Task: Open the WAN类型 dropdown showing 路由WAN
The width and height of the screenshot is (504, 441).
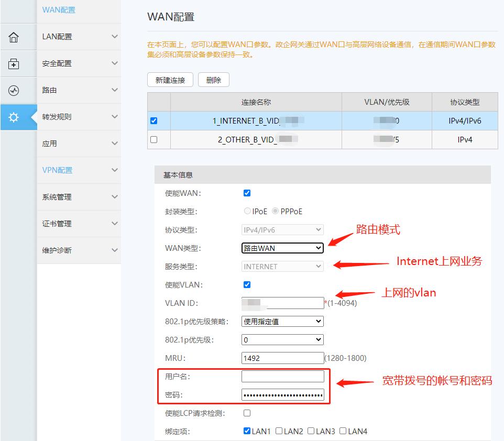Action: 282,248
